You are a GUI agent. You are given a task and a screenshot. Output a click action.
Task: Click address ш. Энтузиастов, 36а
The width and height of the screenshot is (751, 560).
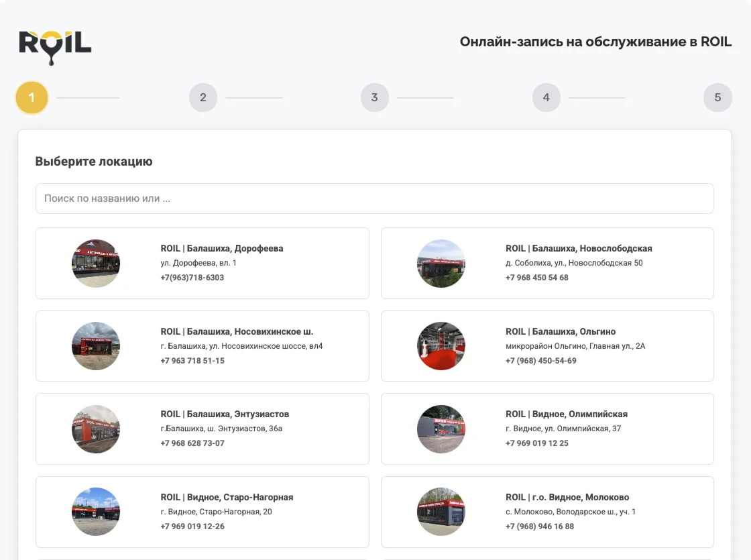tap(221, 429)
